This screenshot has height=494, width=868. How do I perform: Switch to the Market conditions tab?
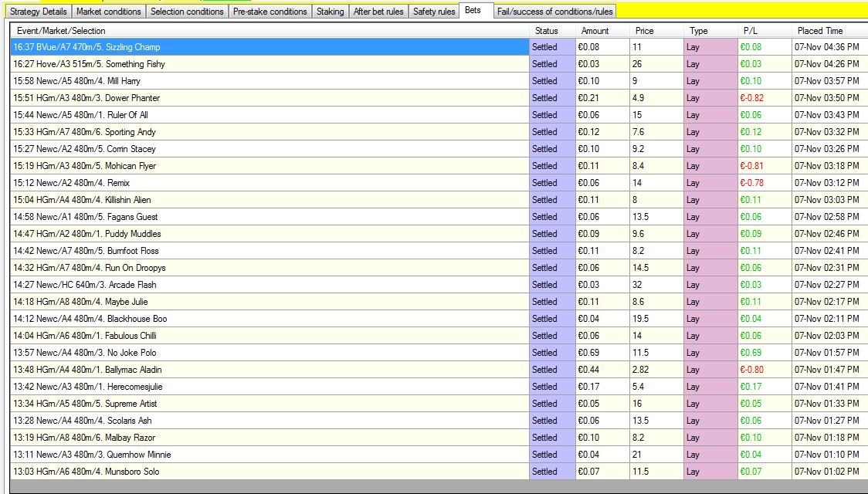click(x=108, y=11)
